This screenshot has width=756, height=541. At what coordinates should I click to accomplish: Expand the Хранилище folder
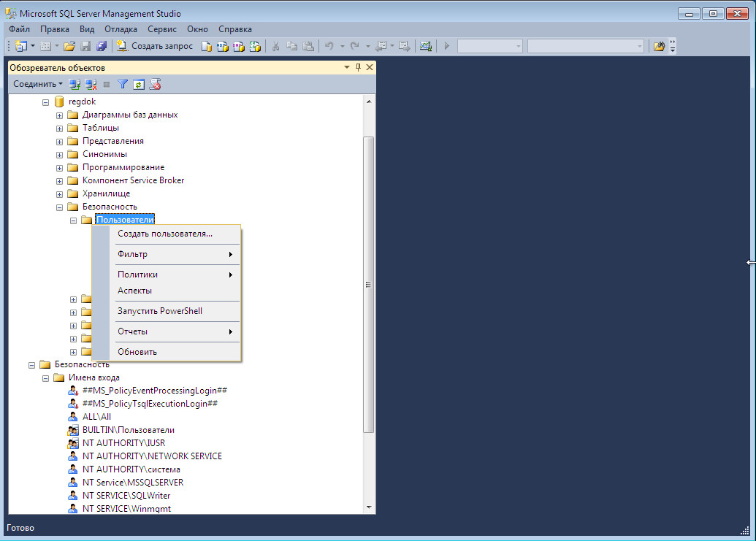click(x=59, y=194)
